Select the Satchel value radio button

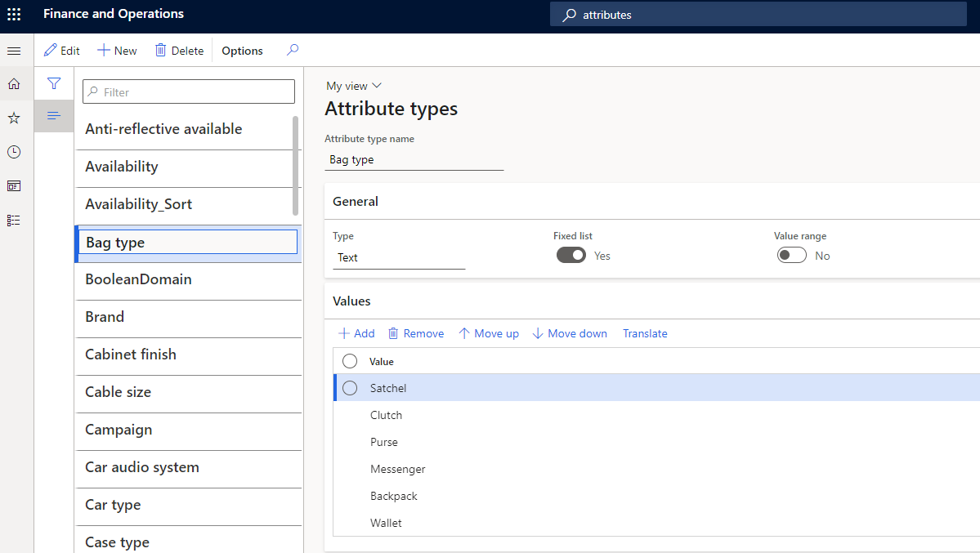tap(350, 387)
